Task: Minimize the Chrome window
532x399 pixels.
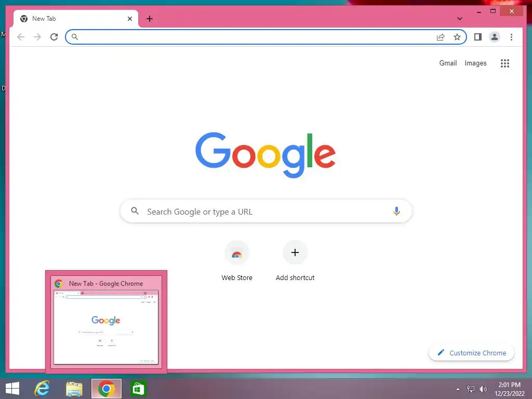Action: (x=478, y=11)
